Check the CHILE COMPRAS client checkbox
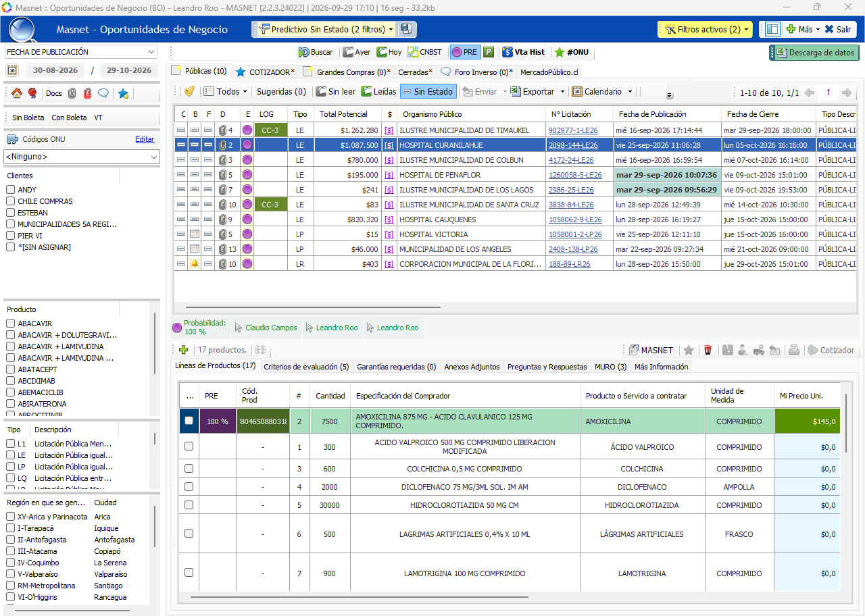 pyautogui.click(x=11, y=201)
